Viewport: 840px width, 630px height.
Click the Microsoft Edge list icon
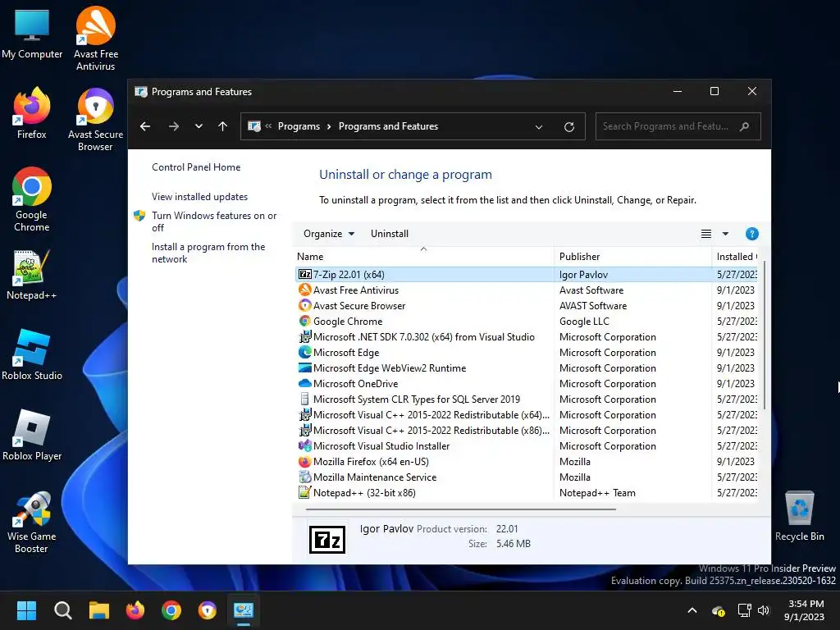coord(305,352)
